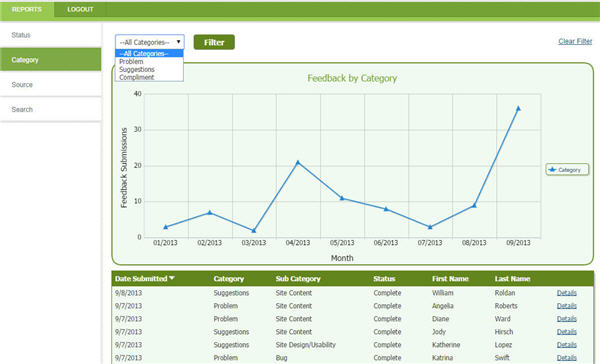
Task: Click the Clear Filter link
Action: pos(575,41)
